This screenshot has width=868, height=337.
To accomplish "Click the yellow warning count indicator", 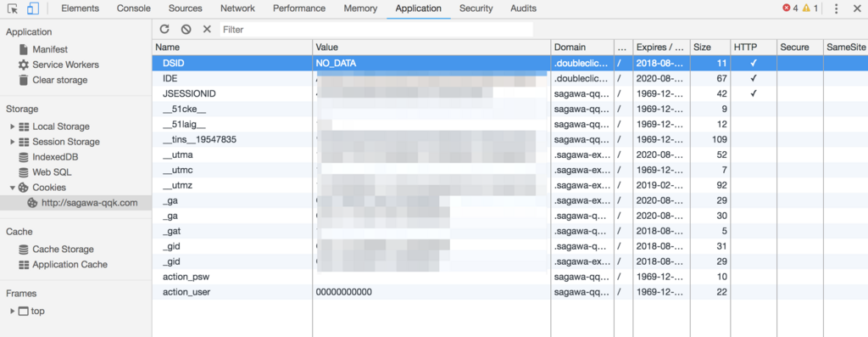I will click(810, 8).
